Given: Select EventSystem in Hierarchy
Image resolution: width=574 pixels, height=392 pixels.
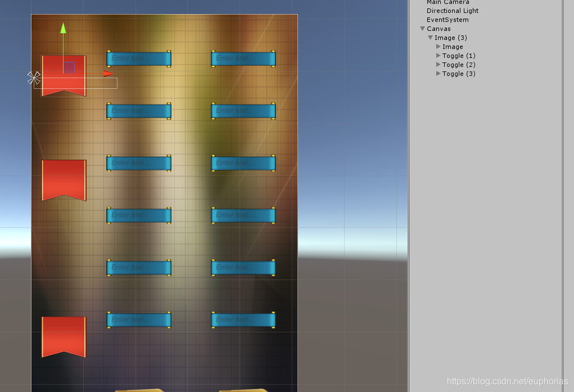Looking at the screenshot, I should pos(448,20).
